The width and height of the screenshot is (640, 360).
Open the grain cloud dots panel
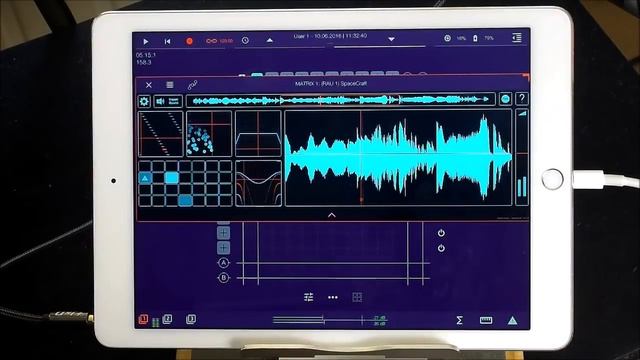pyautogui.click(x=209, y=134)
